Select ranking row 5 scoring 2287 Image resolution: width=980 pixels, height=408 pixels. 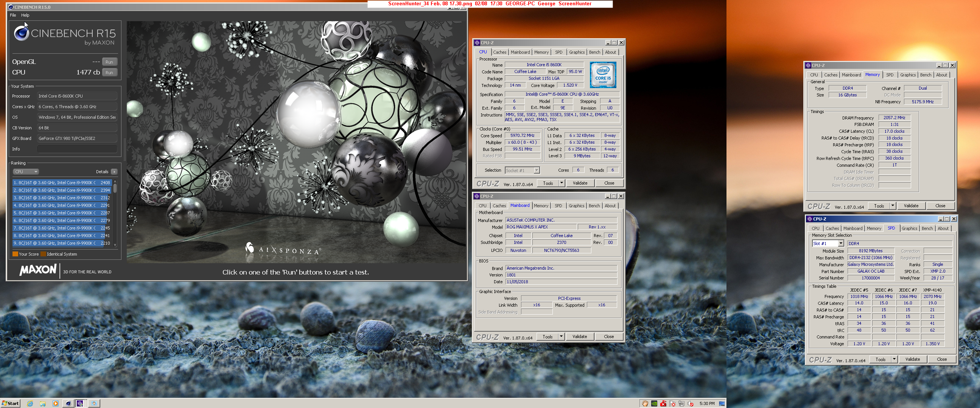[x=62, y=213]
